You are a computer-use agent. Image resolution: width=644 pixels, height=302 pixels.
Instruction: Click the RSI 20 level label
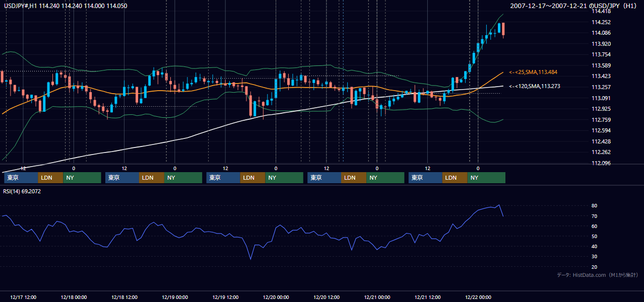(595, 267)
